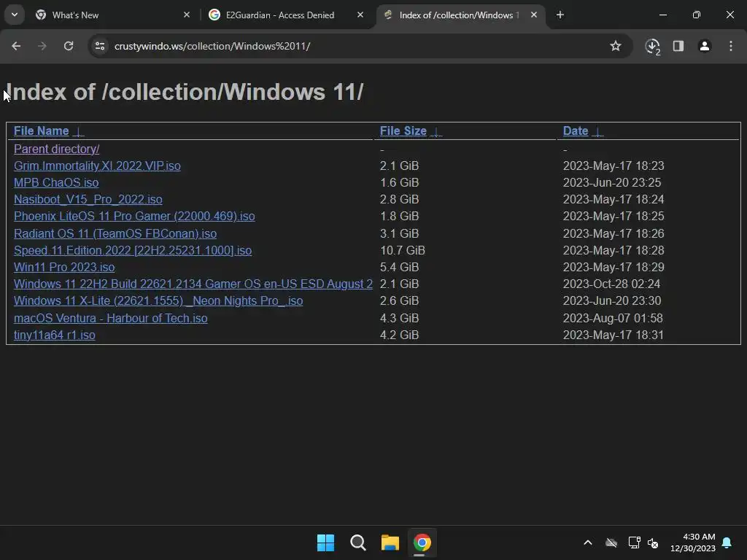Open the Chrome three-dot menu
This screenshot has height=560, width=747.
[731, 46]
